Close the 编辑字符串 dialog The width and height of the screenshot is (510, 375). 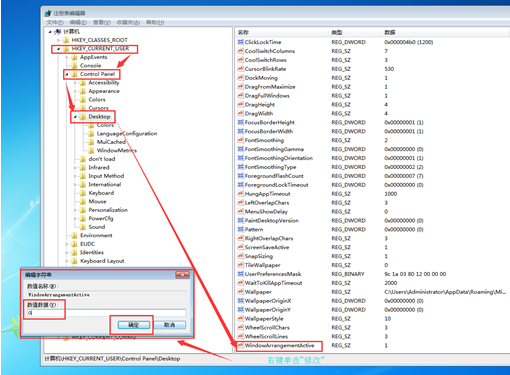[x=182, y=275]
